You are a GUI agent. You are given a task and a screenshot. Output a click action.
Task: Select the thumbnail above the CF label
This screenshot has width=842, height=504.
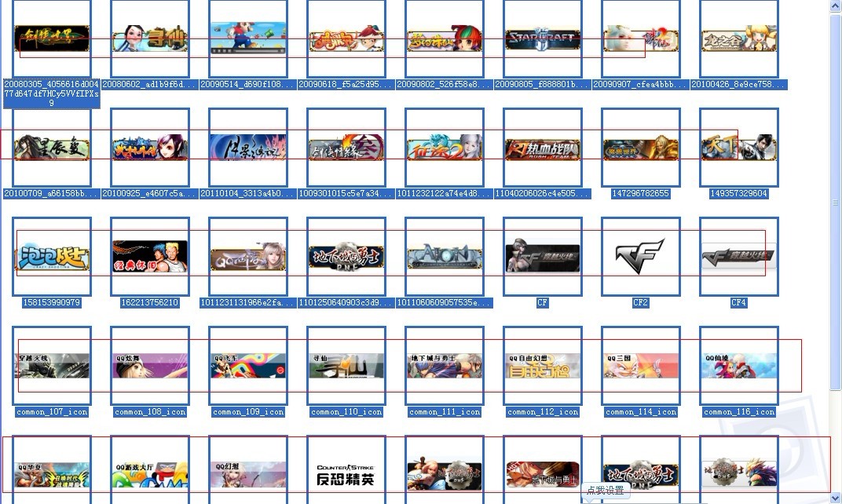pyautogui.click(x=543, y=257)
